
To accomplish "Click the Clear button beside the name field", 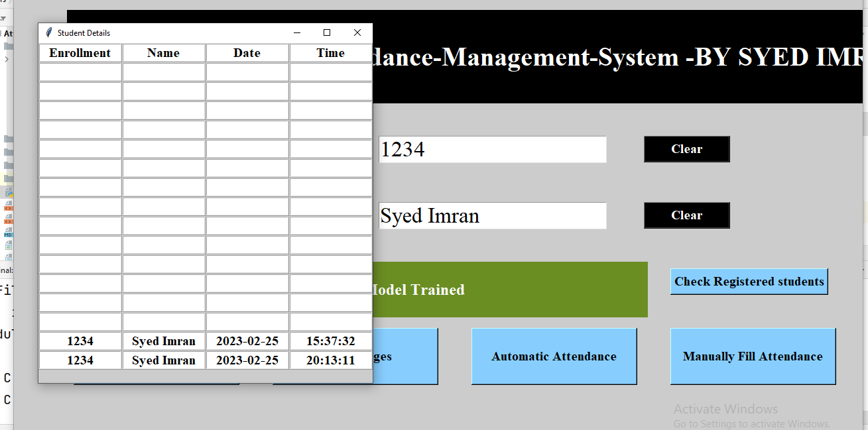I will (x=686, y=215).
